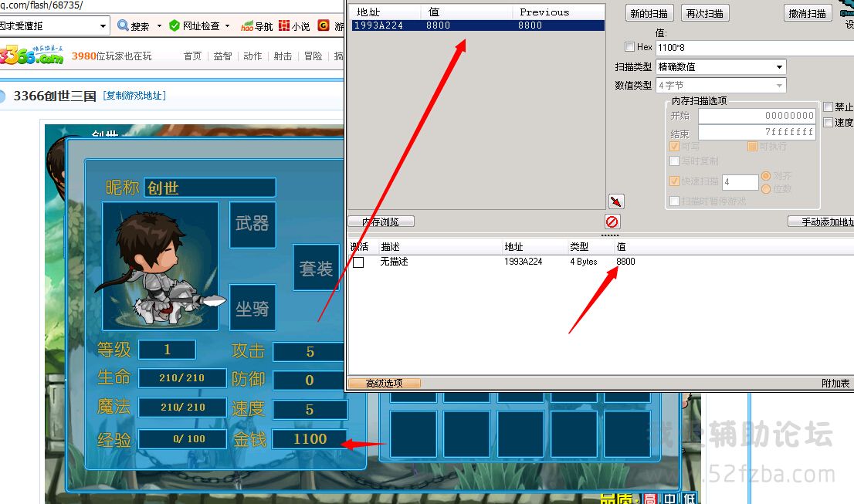Select the 坐骑 equipment slot
Screen dimensions: 854x504
252,307
